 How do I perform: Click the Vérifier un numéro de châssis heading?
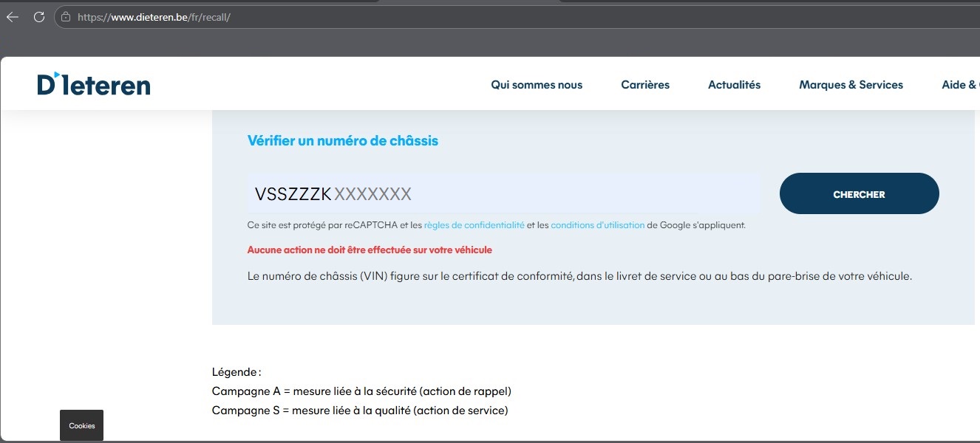pos(343,140)
